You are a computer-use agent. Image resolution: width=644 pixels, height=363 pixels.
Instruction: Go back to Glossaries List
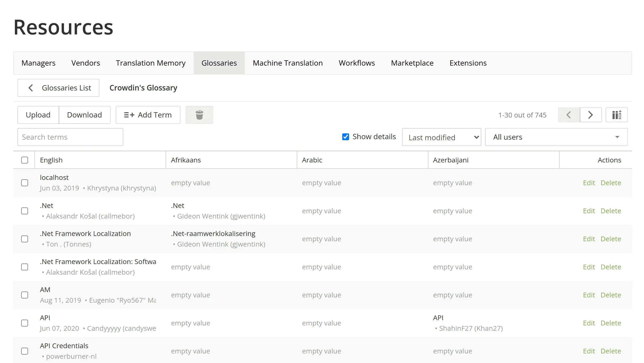[x=58, y=88]
